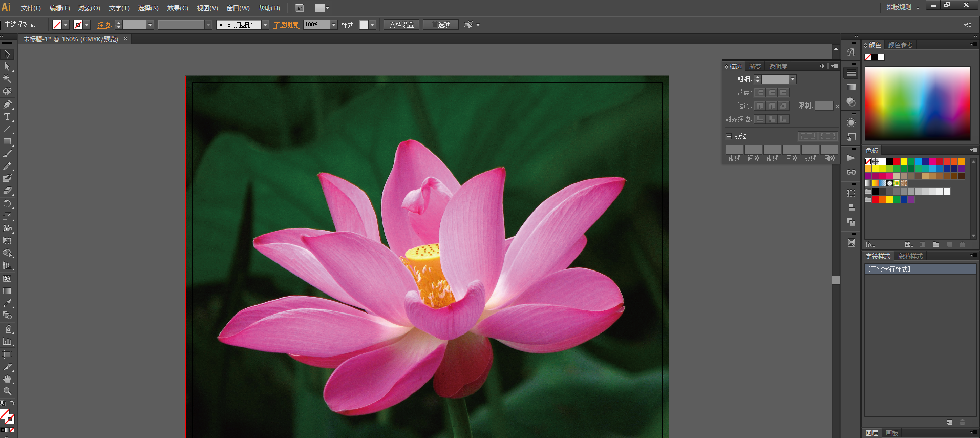Select the Type tool

tap(7, 117)
